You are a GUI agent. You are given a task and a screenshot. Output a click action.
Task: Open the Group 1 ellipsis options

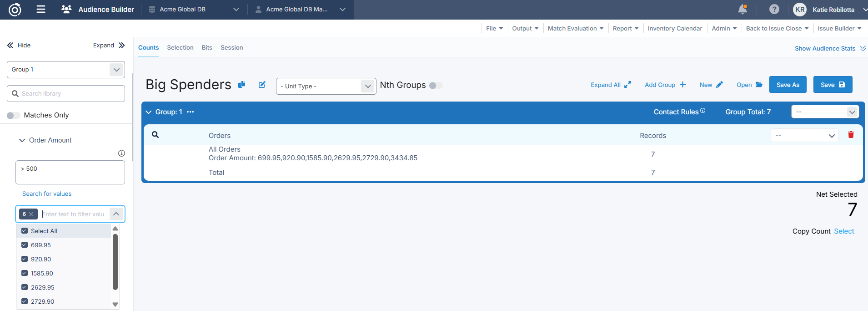(x=191, y=112)
